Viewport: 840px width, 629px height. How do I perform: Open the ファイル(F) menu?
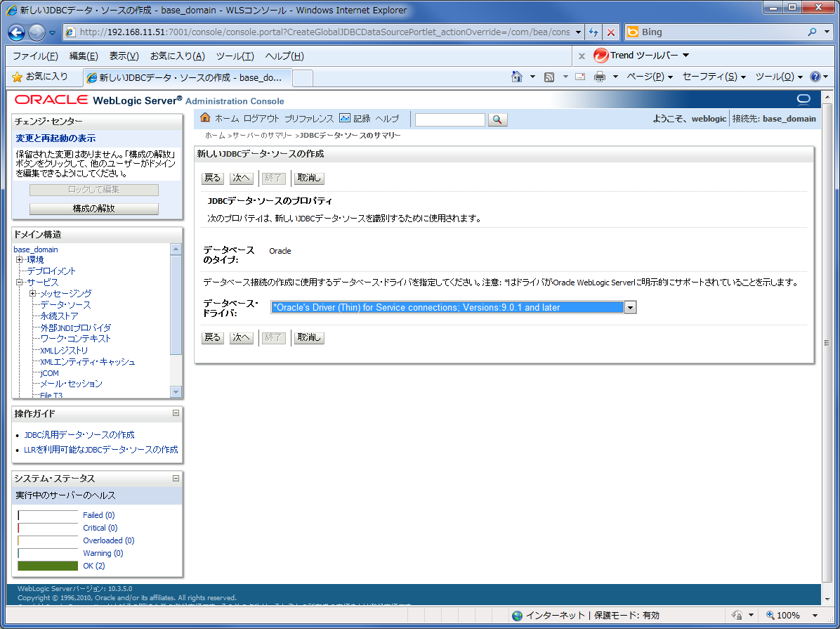35,56
